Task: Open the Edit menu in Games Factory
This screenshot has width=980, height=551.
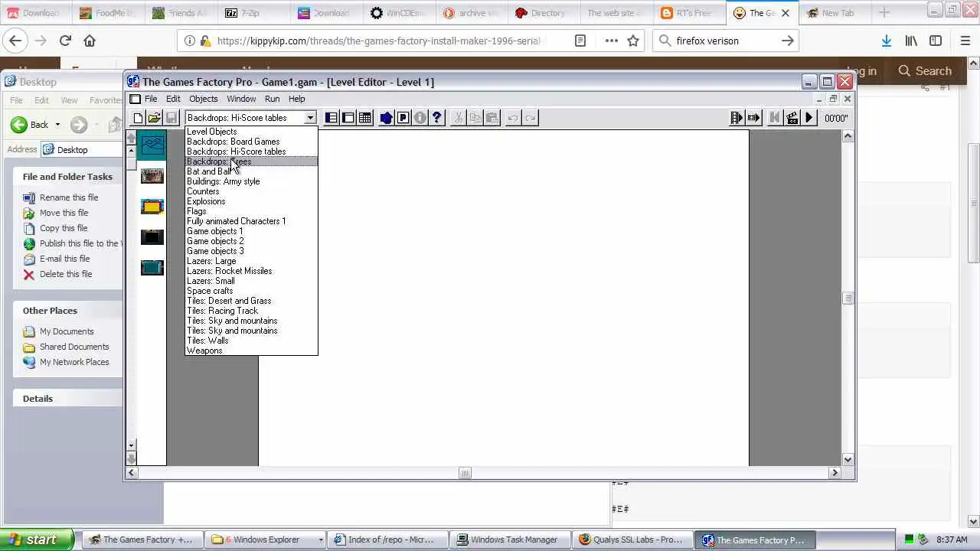Action: pyautogui.click(x=173, y=99)
